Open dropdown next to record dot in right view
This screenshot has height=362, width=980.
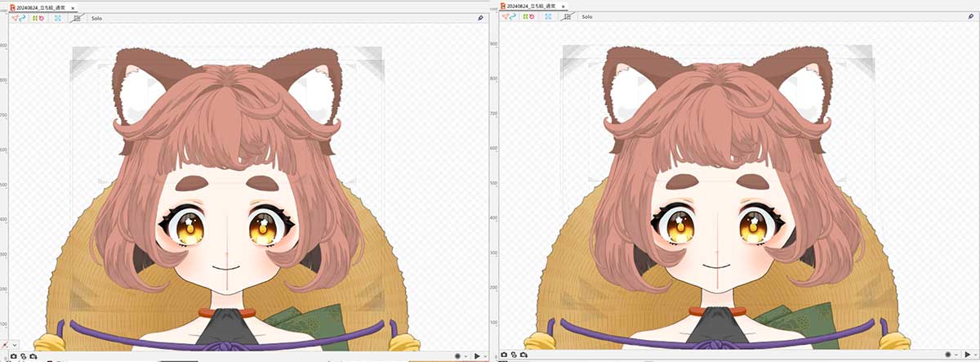pos(956,355)
